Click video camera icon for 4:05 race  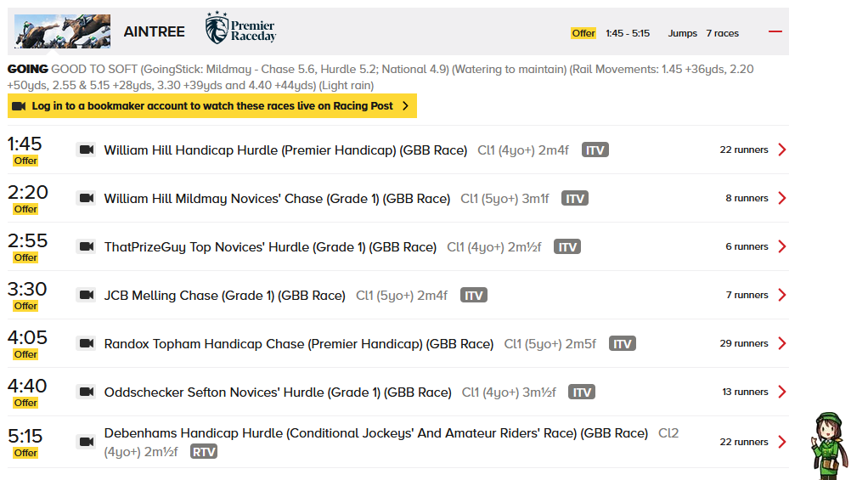(x=86, y=343)
